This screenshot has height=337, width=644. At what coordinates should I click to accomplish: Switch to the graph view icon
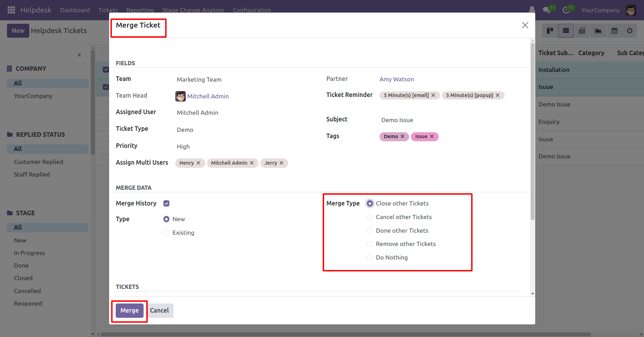point(598,31)
